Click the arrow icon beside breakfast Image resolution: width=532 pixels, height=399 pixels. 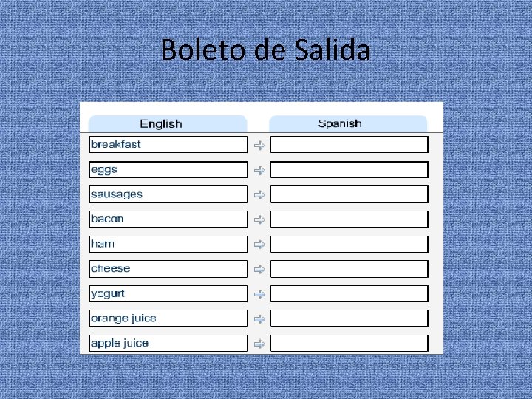tap(259, 146)
